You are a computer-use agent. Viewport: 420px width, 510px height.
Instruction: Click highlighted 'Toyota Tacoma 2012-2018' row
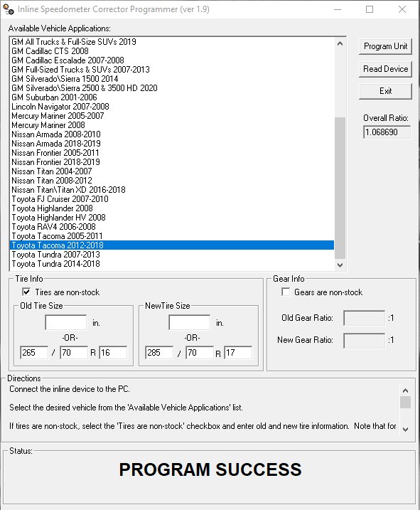[x=172, y=245]
